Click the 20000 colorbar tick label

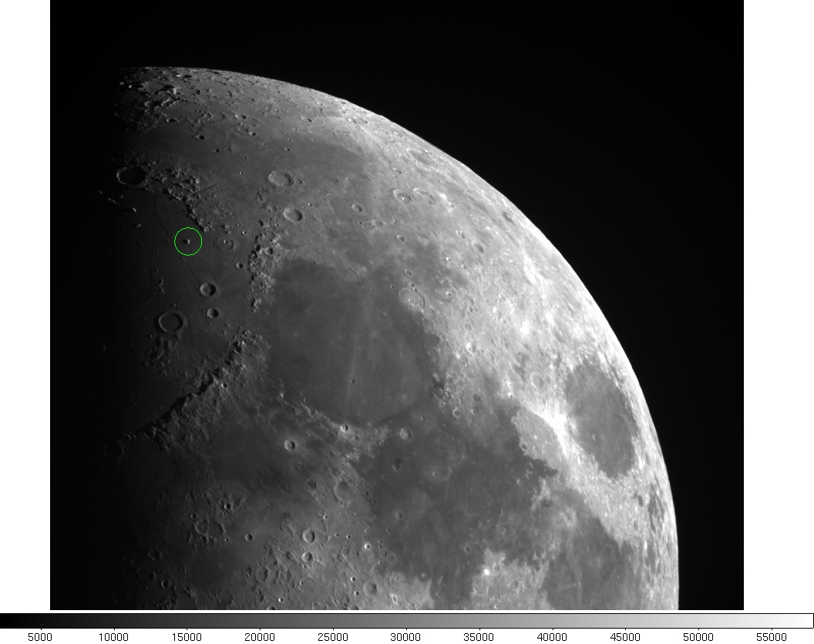pyautogui.click(x=260, y=637)
